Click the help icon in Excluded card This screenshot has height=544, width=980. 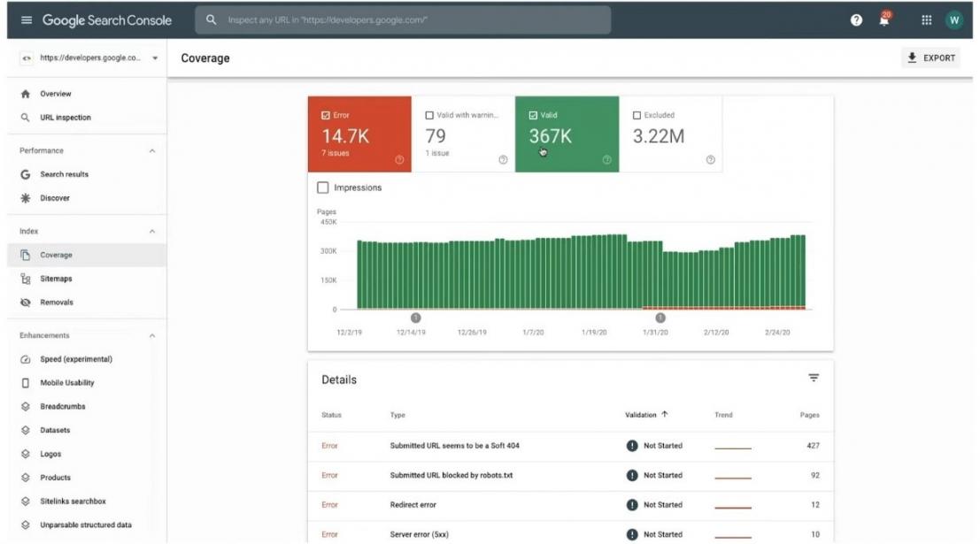pos(710,160)
